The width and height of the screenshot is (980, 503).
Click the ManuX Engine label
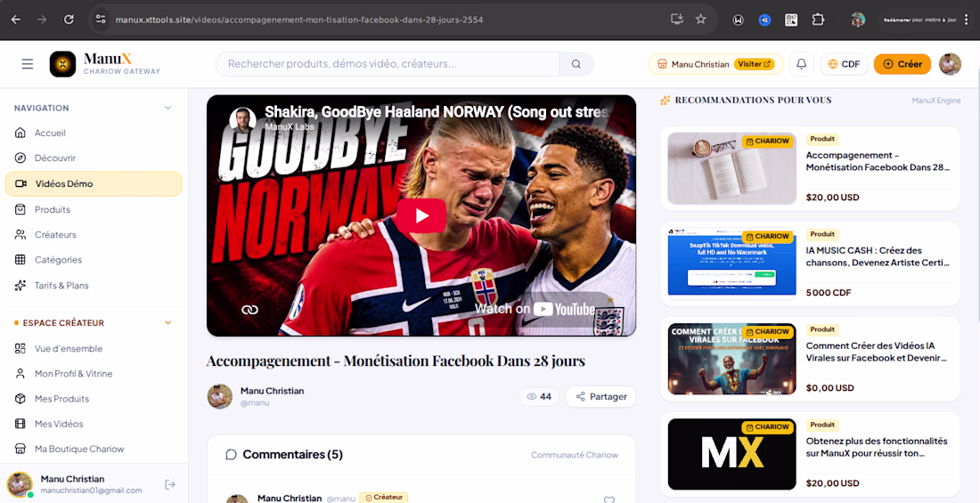(936, 101)
